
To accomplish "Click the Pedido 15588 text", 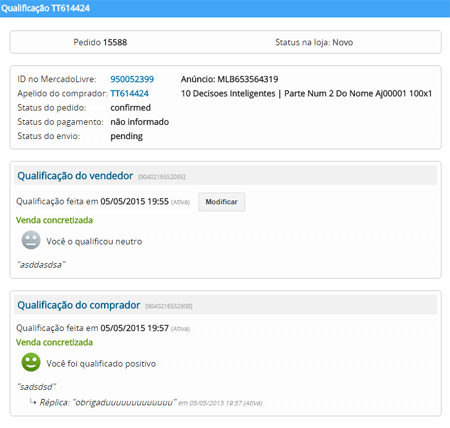I will [x=100, y=42].
